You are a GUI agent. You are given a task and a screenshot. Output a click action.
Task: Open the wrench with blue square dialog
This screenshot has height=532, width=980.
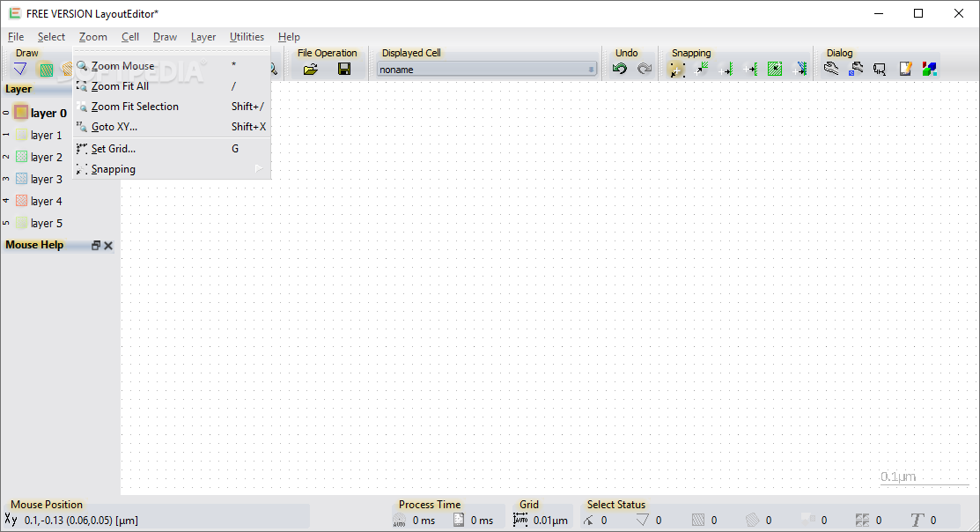[856, 70]
